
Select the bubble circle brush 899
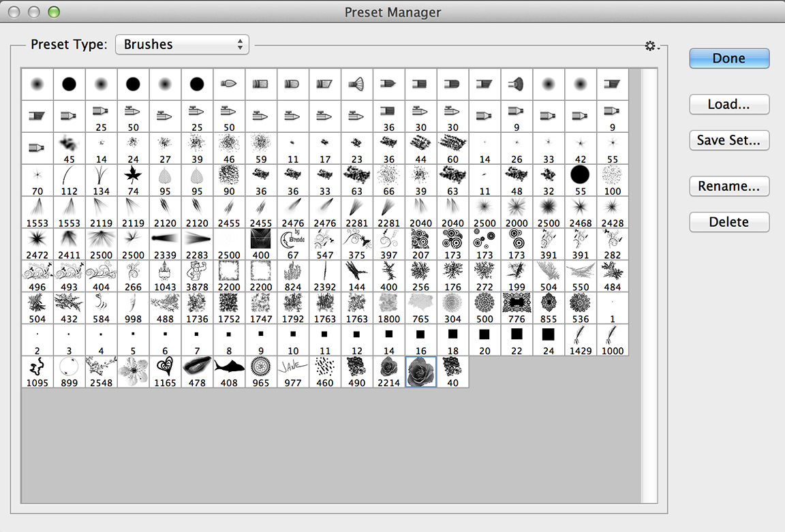pos(69,372)
